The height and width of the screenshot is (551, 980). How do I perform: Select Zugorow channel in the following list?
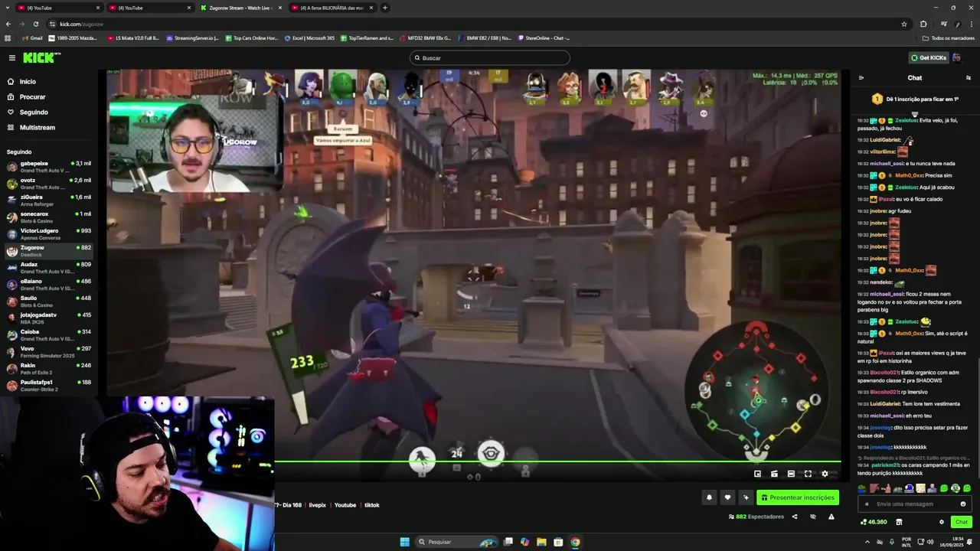[49, 250]
